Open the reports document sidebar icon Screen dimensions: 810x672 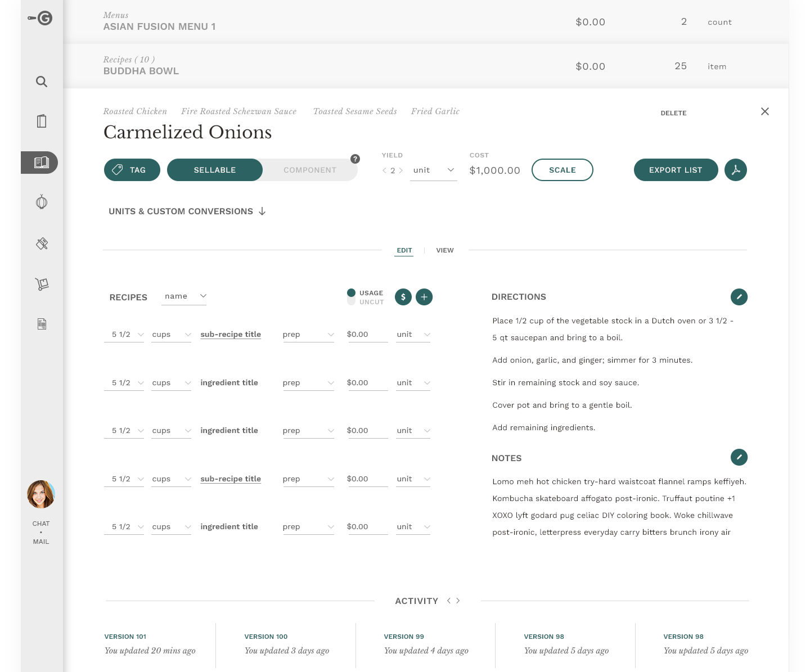tap(42, 324)
